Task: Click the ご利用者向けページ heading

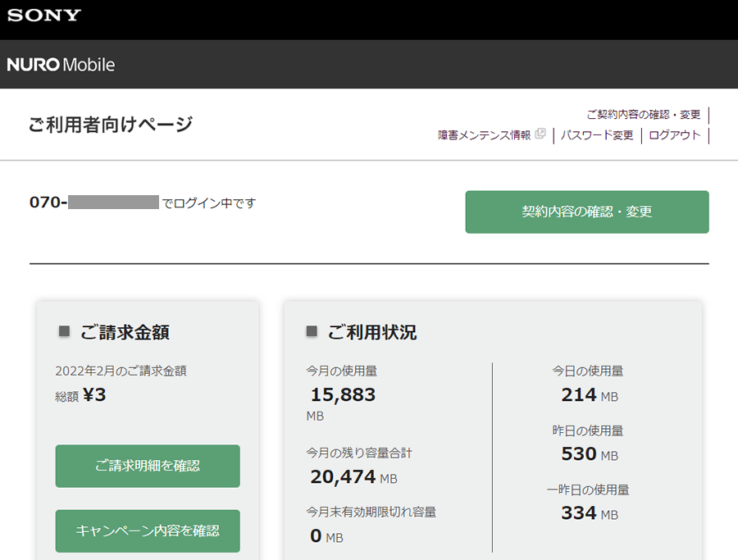Action: coord(111,125)
